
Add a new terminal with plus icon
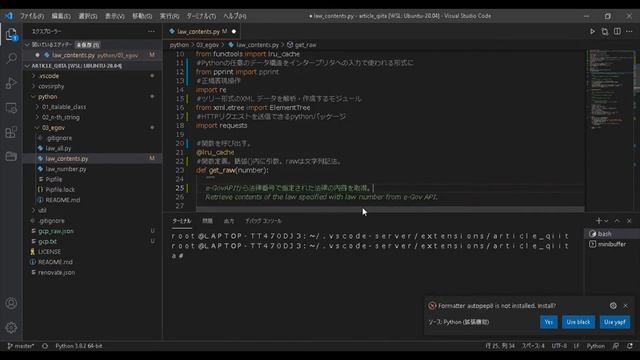pos(598,221)
